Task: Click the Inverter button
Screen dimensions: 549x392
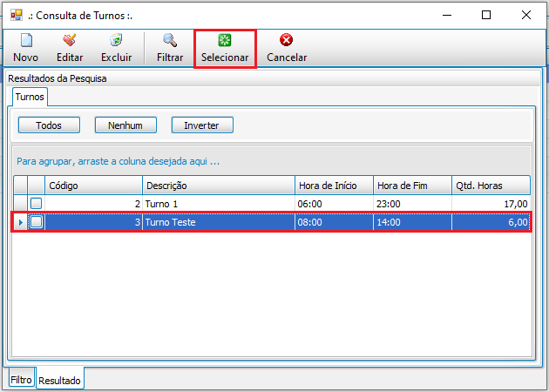Action: click(202, 125)
